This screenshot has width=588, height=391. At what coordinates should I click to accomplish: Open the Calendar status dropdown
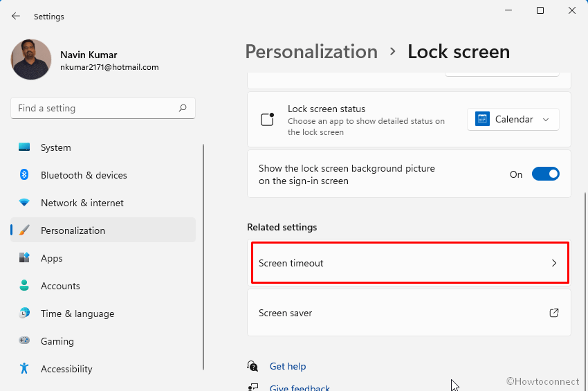click(513, 119)
